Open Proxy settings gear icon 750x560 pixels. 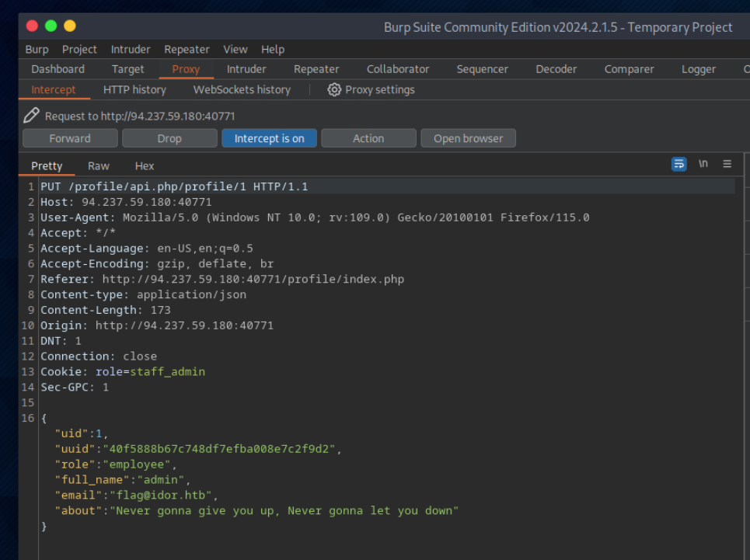(334, 89)
